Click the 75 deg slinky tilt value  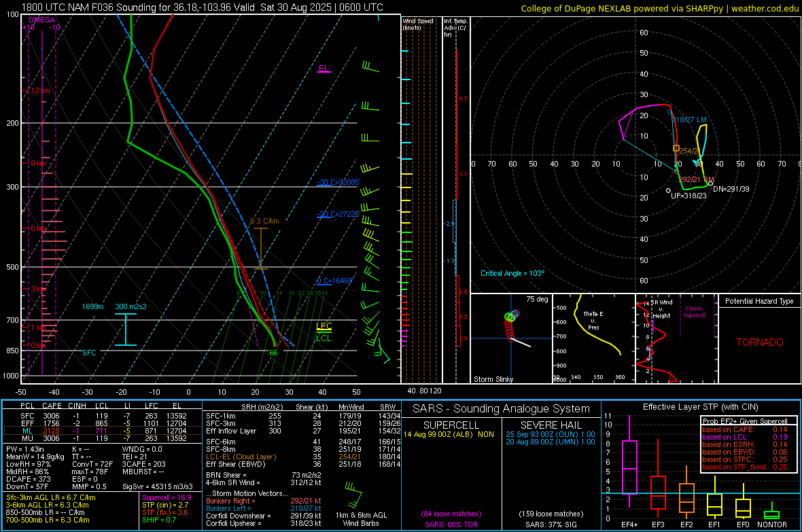(537, 299)
